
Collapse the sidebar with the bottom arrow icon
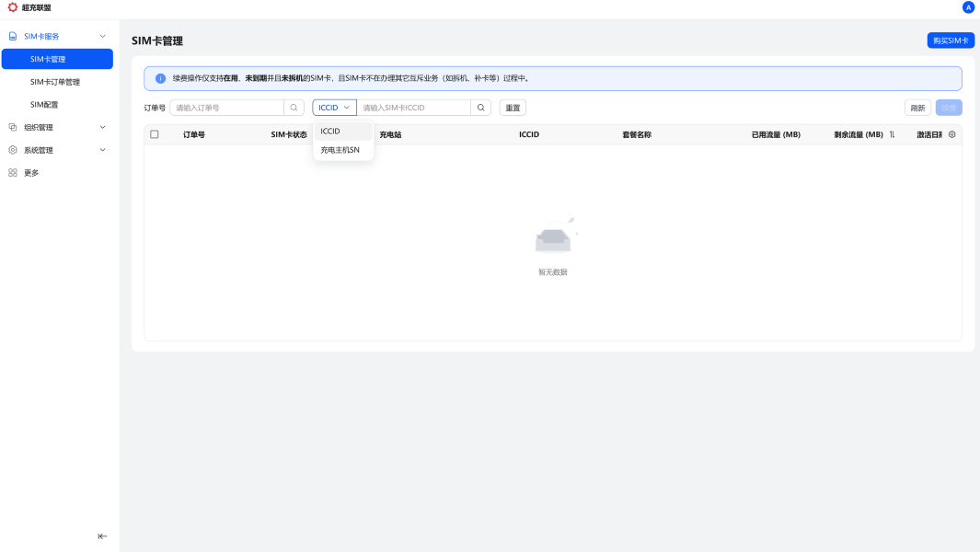(102, 536)
